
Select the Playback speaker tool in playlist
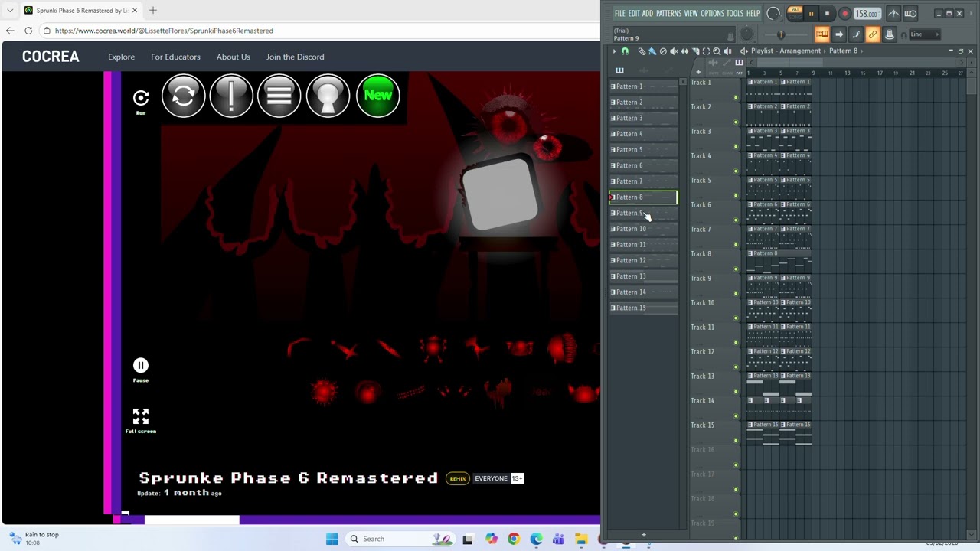[x=727, y=51]
